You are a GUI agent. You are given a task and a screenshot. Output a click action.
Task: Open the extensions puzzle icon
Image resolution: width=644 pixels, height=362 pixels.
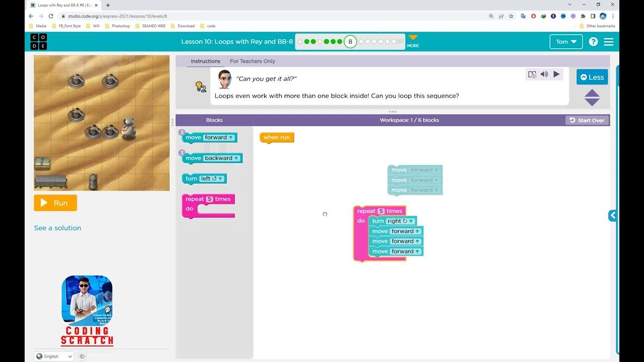(583, 16)
